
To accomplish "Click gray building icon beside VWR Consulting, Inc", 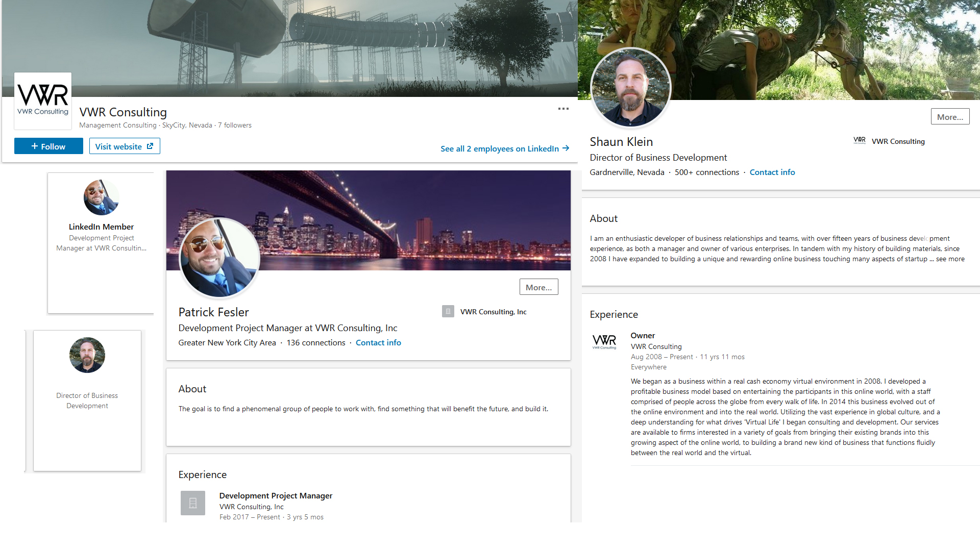I will 448,311.
